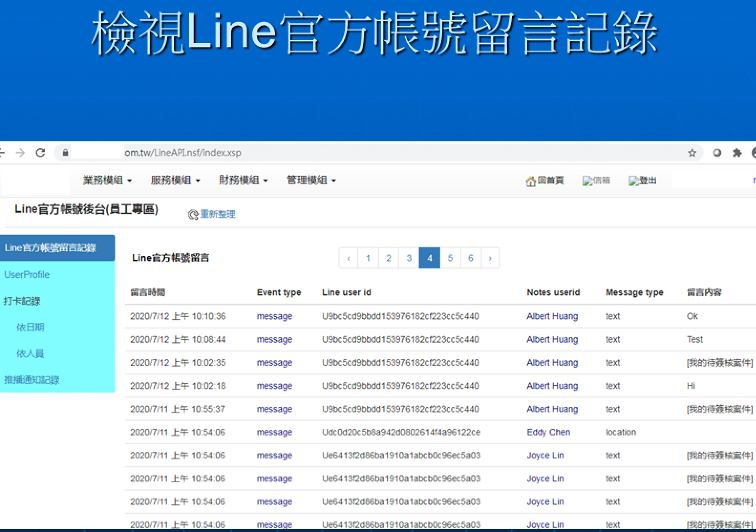This screenshot has width=756, height=532.
Task: Open Albert Huang link in the 10:10:36 row
Action: pos(553,317)
